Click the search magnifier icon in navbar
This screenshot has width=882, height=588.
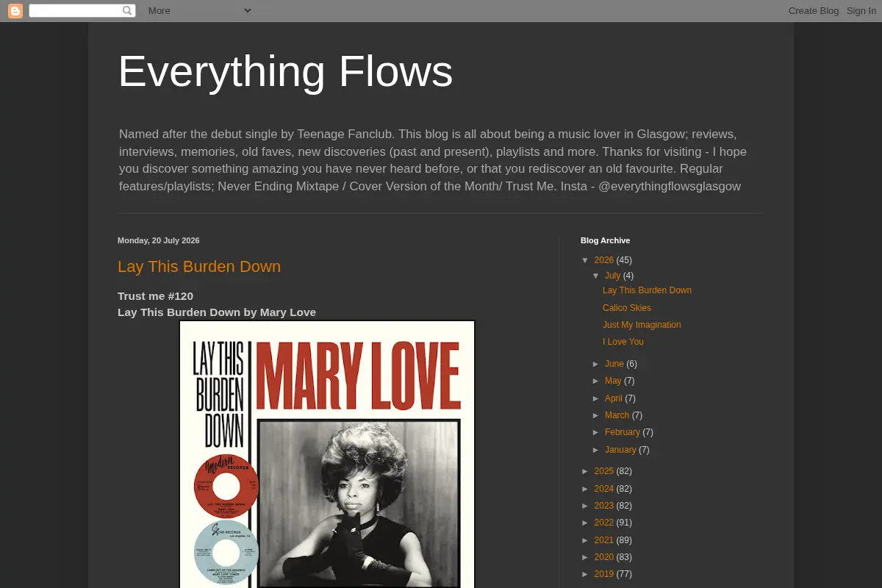(x=127, y=10)
